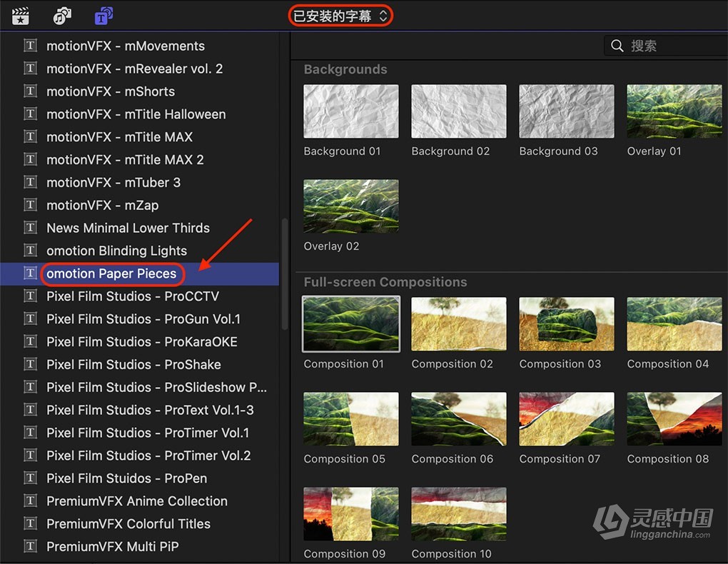Viewport: 728px width, 564px height.
Task: Select Background 01 thumbnail
Action: pyautogui.click(x=351, y=111)
